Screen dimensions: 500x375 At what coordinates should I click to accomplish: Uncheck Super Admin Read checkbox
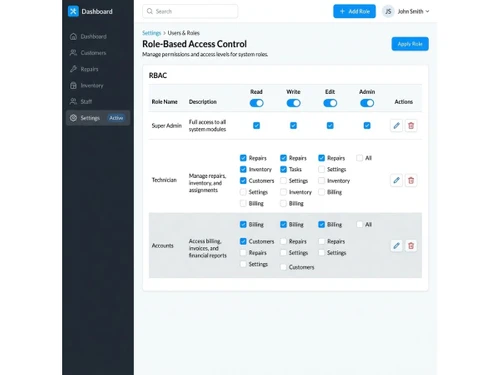(256, 125)
